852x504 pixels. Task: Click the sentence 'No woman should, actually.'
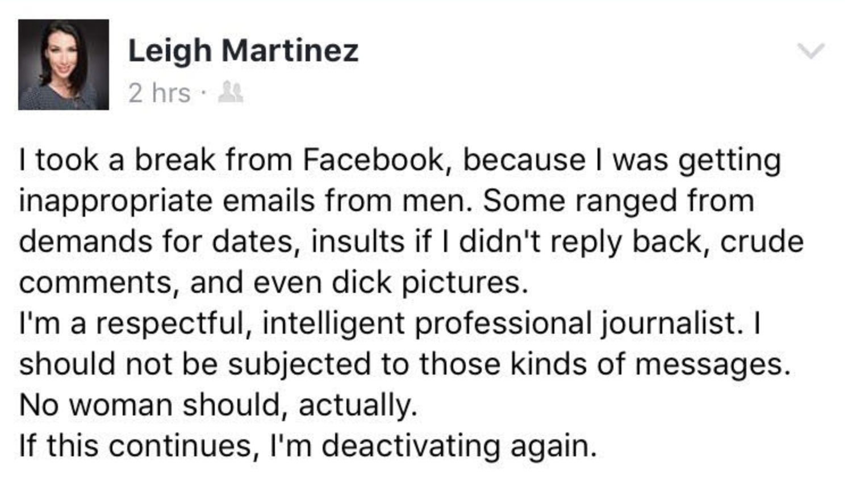pyautogui.click(x=218, y=405)
